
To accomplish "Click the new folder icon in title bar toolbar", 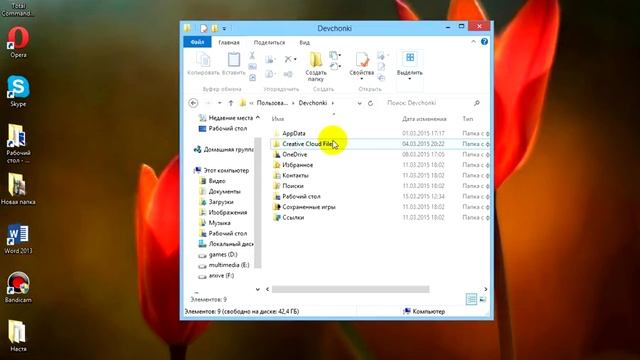I will coord(214,28).
